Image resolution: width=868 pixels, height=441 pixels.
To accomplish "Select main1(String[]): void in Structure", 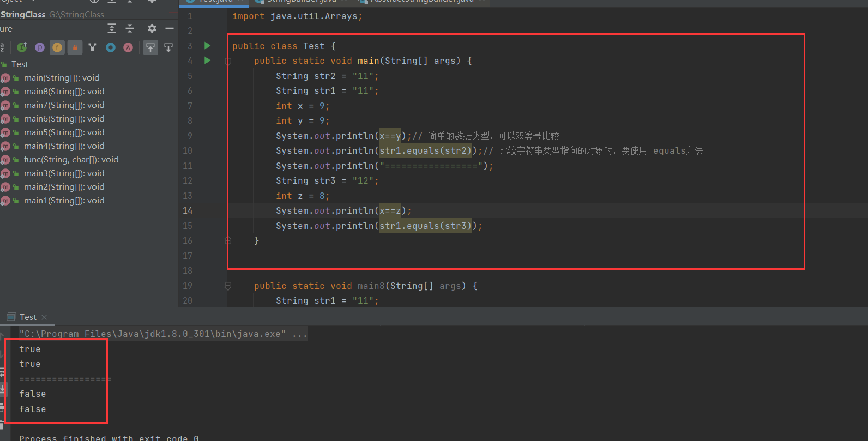I will pyautogui.click(x=64, y=201).
